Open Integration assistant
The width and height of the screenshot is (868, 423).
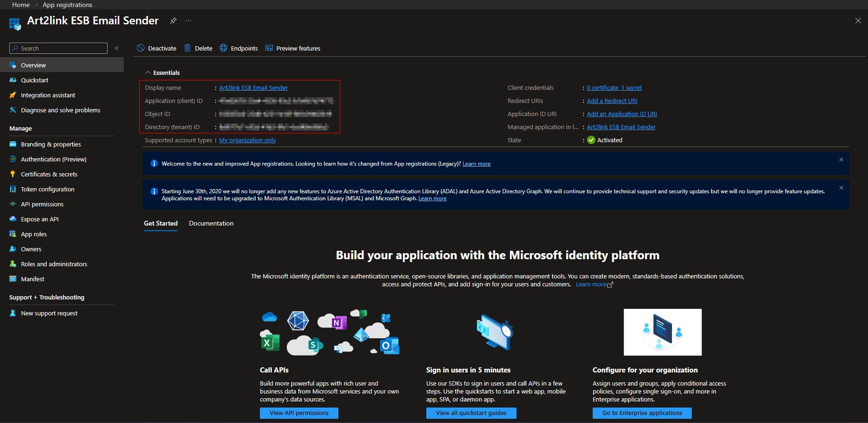[48, 95]
